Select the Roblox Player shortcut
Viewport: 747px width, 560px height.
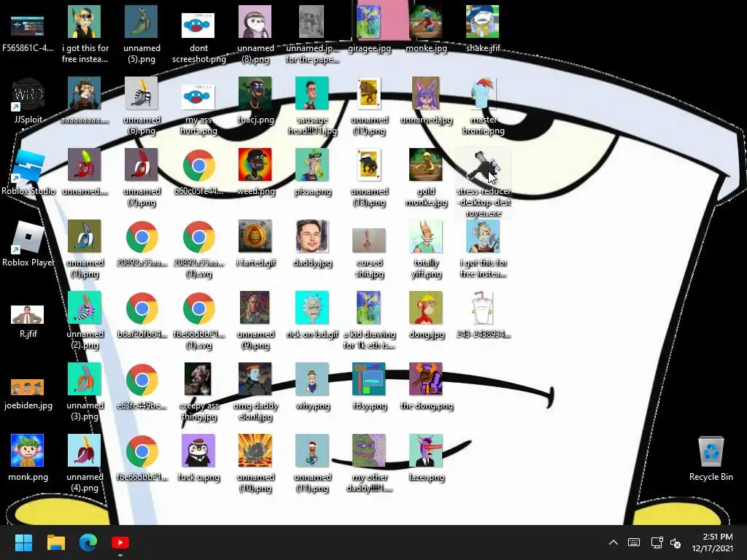[x=28, y=244]
